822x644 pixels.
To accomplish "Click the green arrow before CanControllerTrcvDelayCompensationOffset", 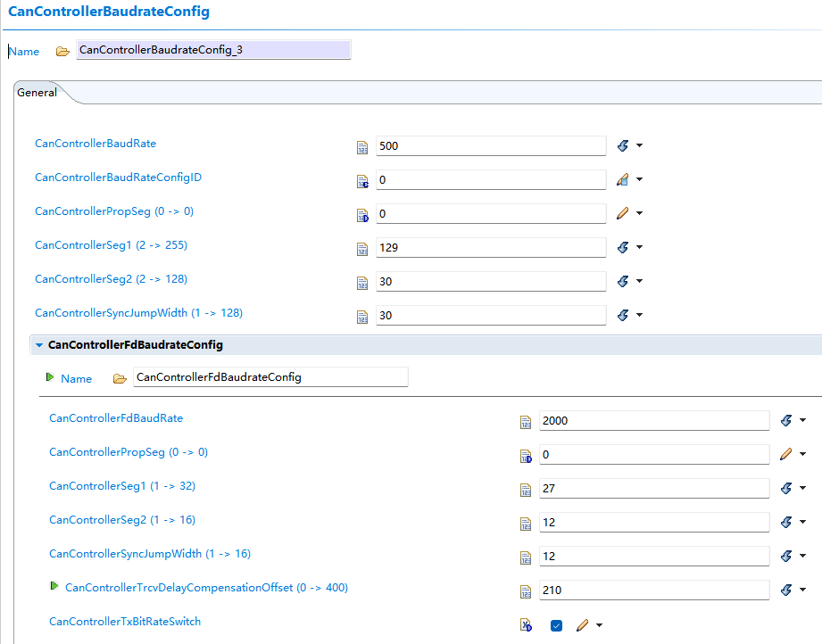I will (x=54, y=587).
